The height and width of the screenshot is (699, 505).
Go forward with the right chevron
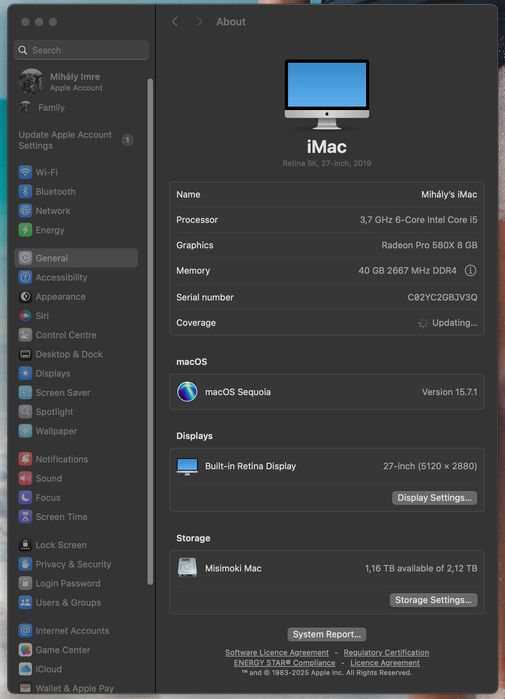tap(199, 21)
